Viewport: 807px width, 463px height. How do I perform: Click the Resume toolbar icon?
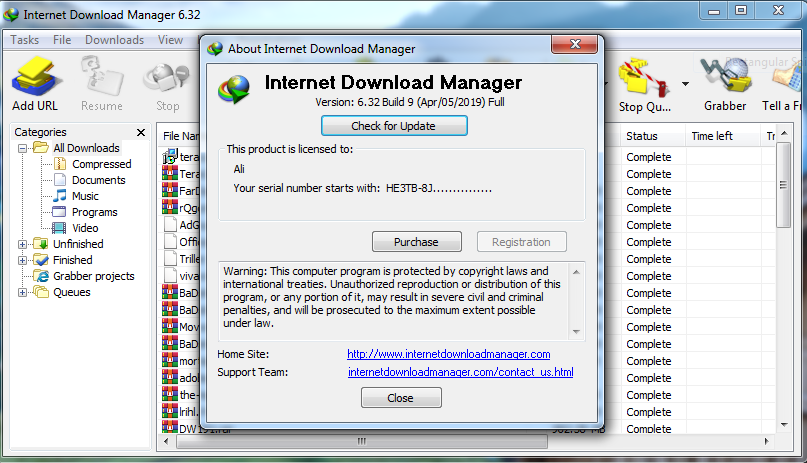(x=101, y=77)
